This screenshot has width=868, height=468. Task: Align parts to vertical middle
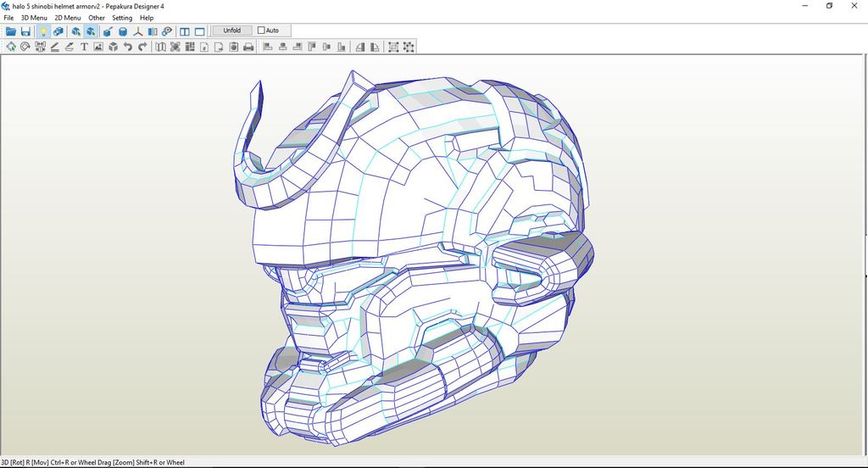pos(326,47)
